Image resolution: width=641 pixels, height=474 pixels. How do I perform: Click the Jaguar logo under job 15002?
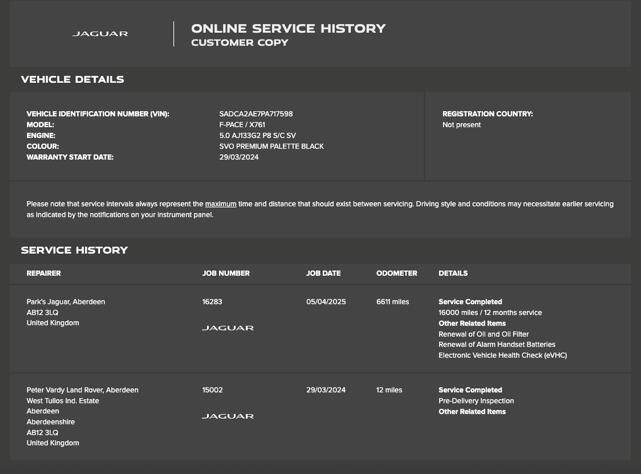pos(228,416)
